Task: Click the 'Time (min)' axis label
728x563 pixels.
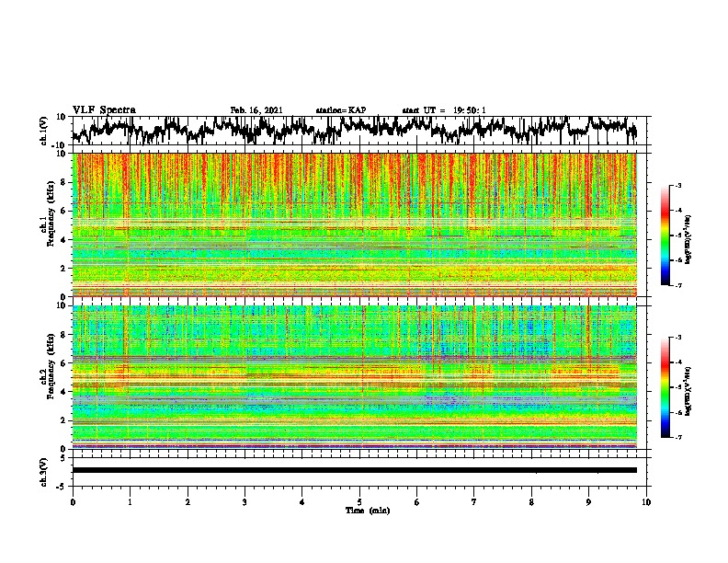Action: (x=368, y=511)
